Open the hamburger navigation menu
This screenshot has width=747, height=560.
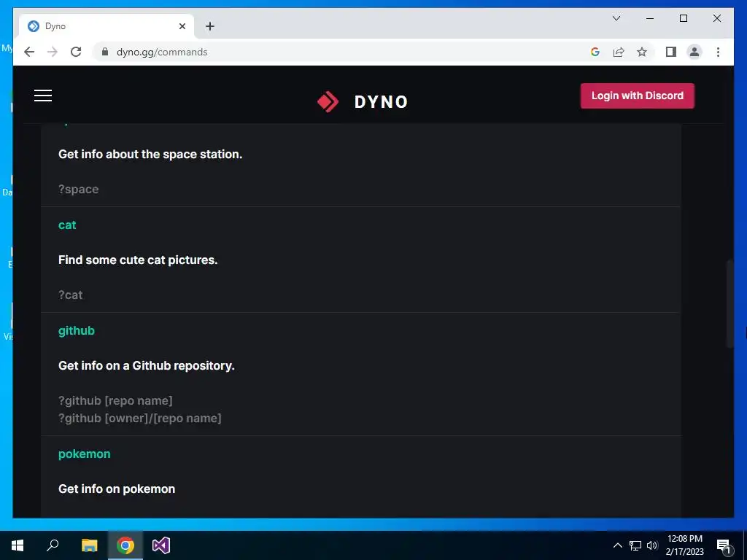(x=43, y=96)
